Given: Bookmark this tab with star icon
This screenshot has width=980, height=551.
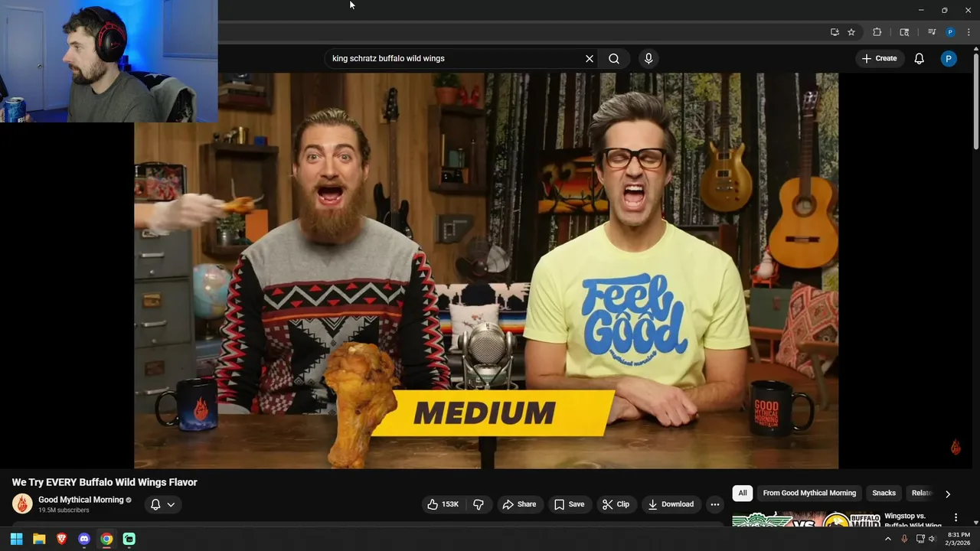Looking at the screenshot, I should 851,32.
